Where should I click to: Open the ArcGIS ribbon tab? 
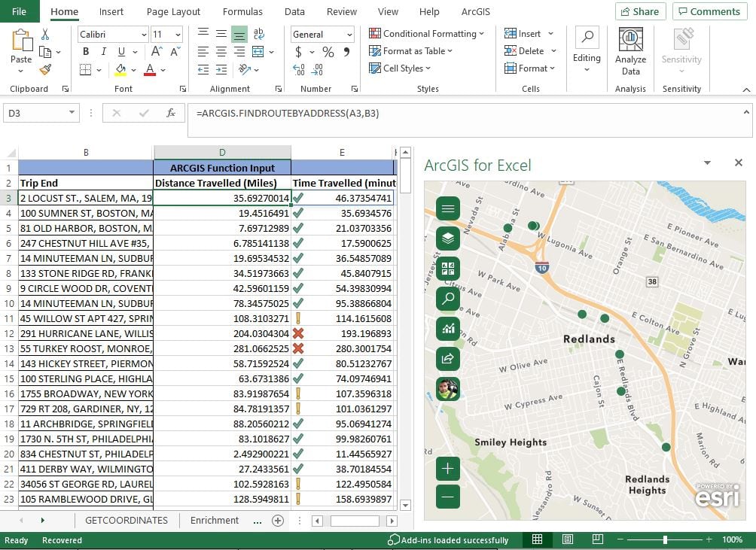[476, 11]
